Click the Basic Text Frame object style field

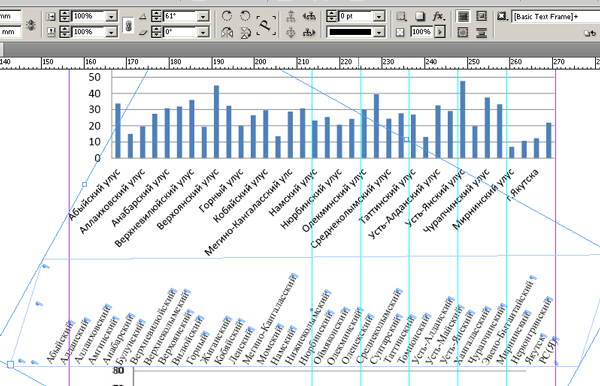556,16
